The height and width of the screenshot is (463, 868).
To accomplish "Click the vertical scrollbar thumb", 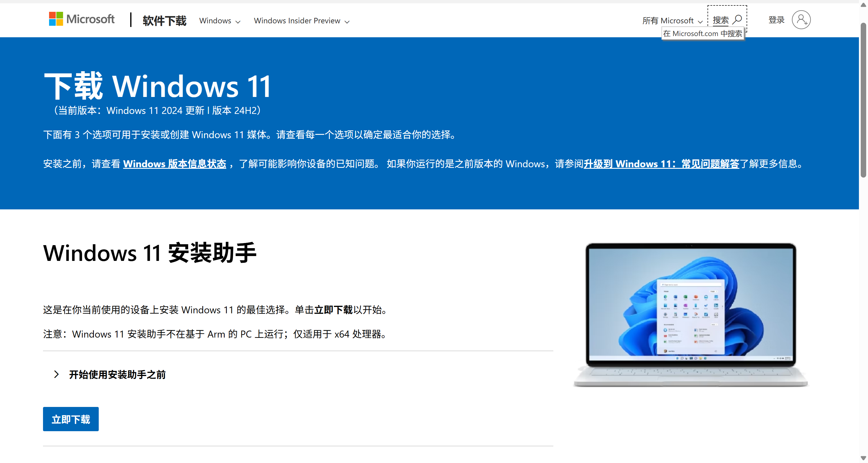I will pos(863,100).
